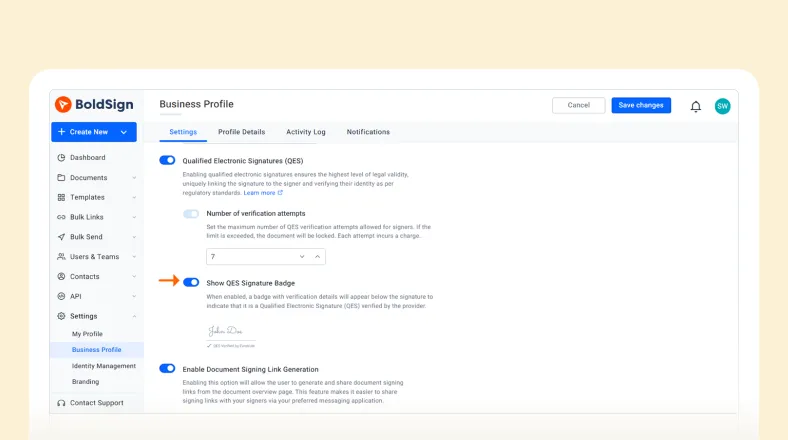Click the Contacts icon in sidebar
The width and height of the screenshot is (788, 440).
point(61,277)
